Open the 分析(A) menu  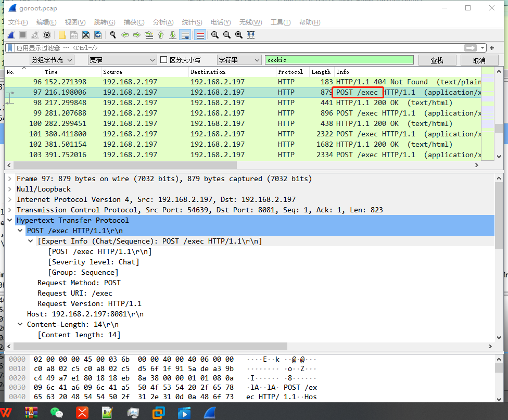pyautogui.click(x=163, y=22)
